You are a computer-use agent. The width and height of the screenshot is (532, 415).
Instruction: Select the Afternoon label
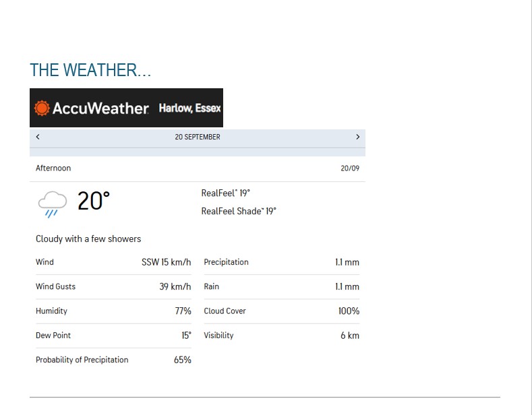point(53,168)
